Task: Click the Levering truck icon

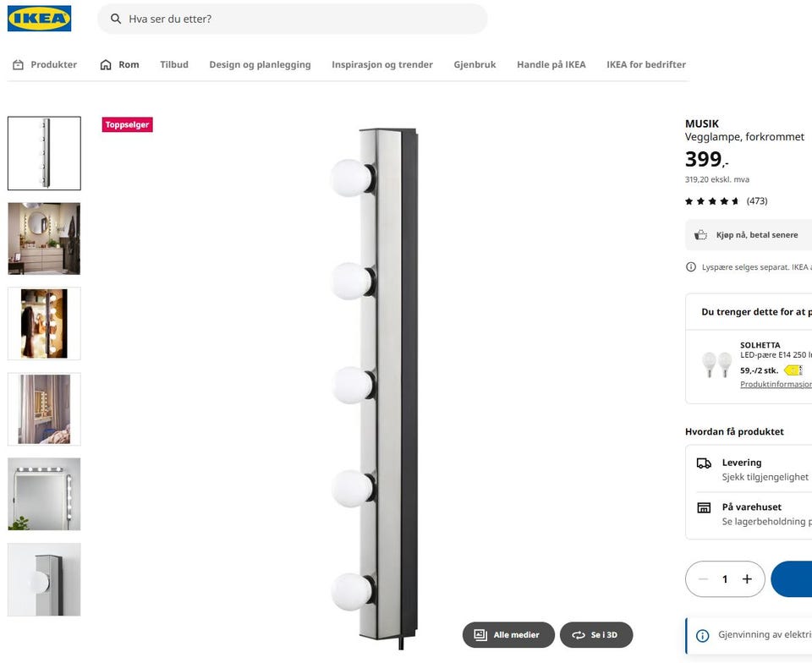Action: pyautogui.click(x=704, y=463)
